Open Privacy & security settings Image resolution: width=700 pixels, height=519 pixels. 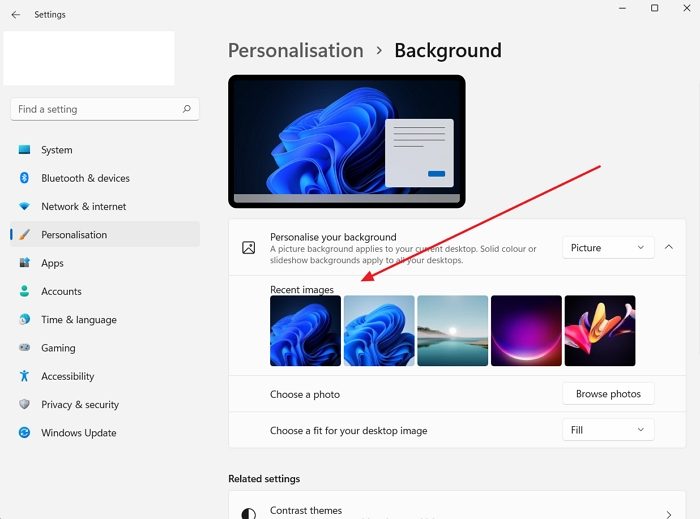(105, 404)
